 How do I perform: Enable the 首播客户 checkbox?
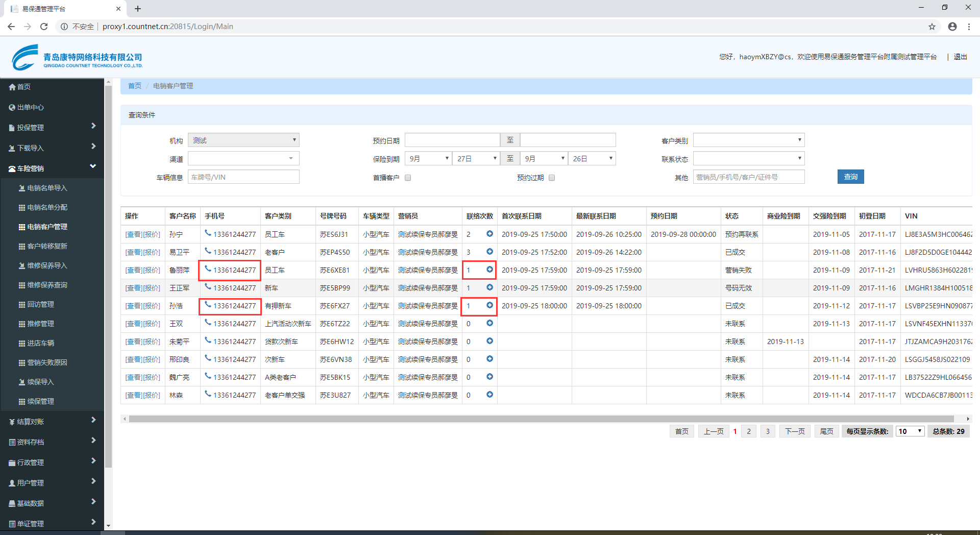[x=408, y=178]
